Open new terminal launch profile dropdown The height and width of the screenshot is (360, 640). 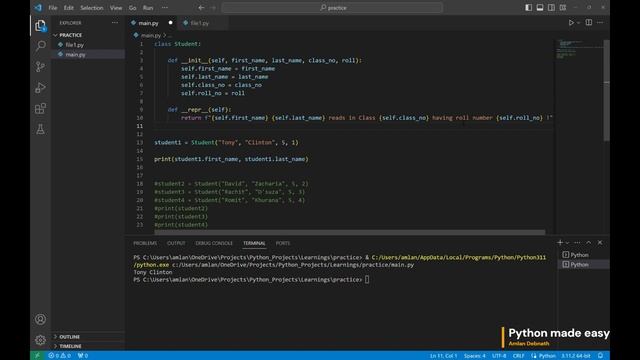pyautogui.click(x=567, y=243)
